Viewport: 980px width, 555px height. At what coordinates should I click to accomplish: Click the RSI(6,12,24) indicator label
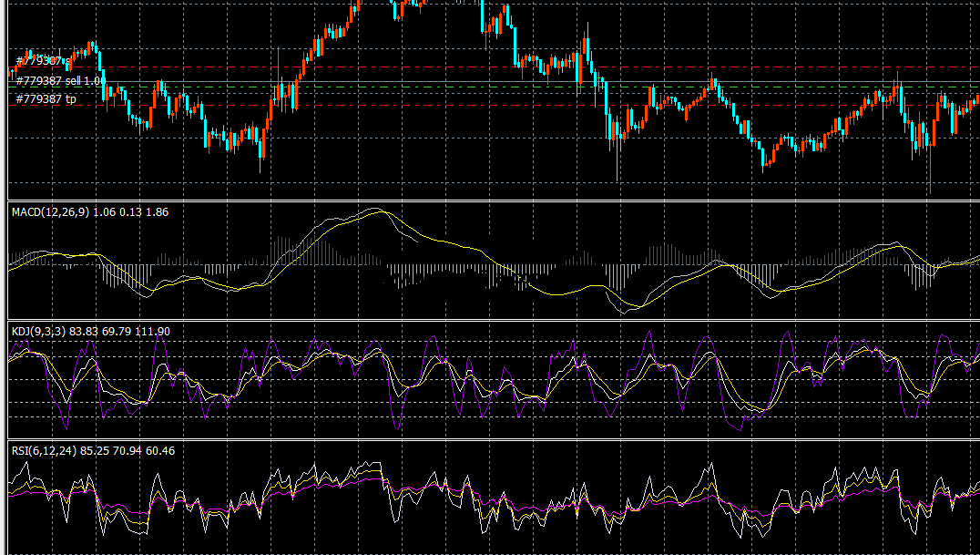[x=44, y=450]
